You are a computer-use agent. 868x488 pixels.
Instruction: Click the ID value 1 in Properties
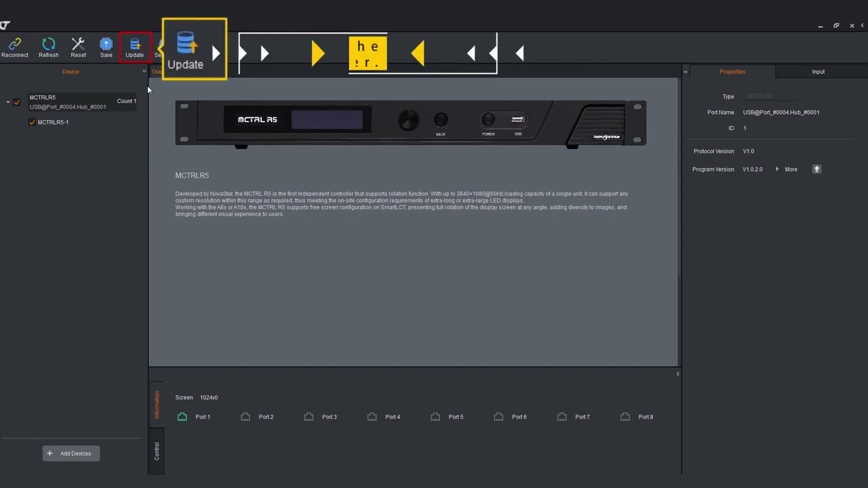pos(745,128)
